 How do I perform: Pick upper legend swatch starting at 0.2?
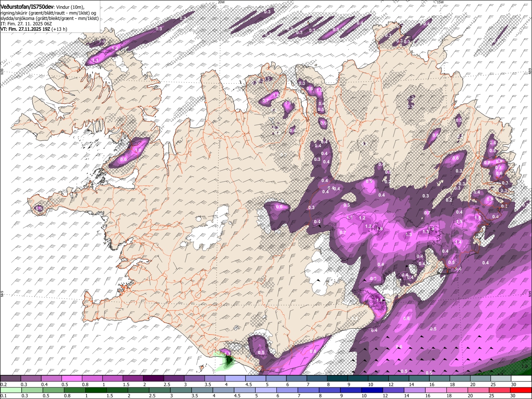(x=10, y=379)
